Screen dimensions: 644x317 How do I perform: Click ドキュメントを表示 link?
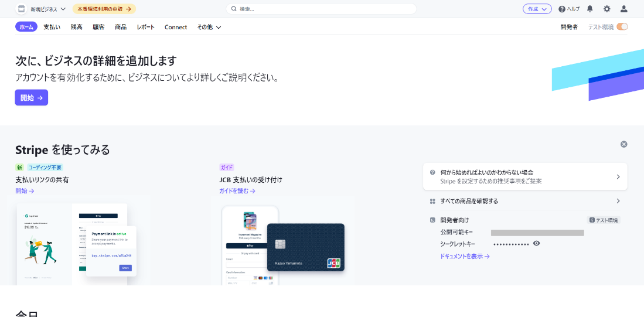(465, 256)
